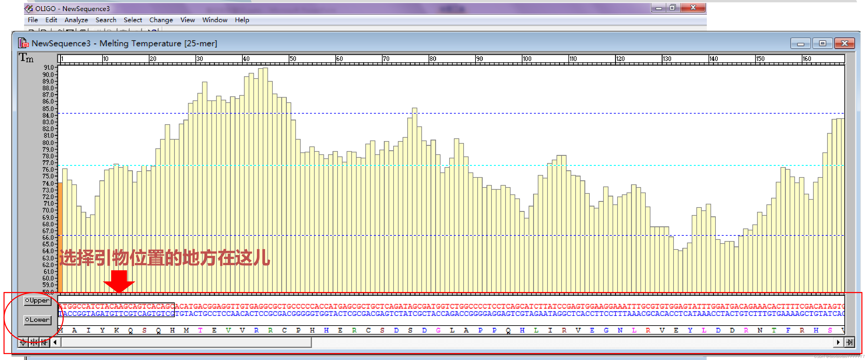
Task: Click ruler position marker 130
Action: click(667, 59)
